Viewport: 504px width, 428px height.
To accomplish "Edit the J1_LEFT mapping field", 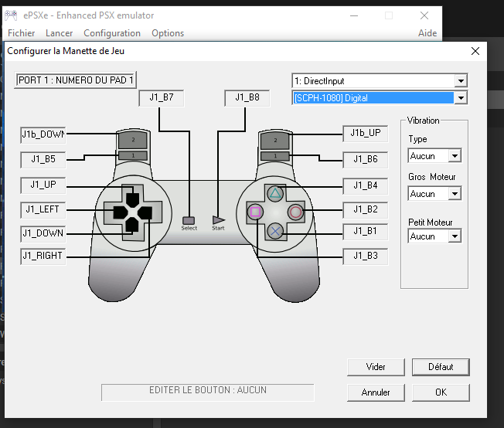I will pyautogui.click(x=43, y=210).
